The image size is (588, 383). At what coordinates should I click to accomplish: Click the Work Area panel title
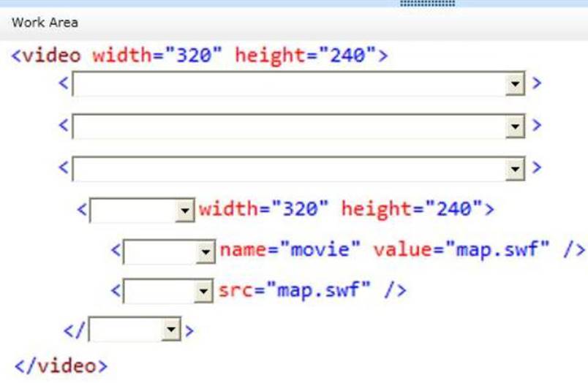pyautogui.click(x=45, y=23)
